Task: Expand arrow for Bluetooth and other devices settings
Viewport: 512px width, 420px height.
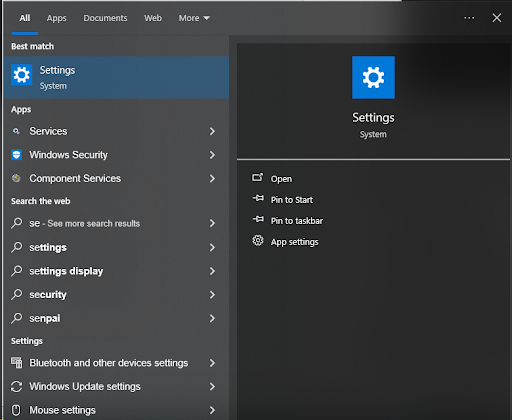Action: [212, 363]
